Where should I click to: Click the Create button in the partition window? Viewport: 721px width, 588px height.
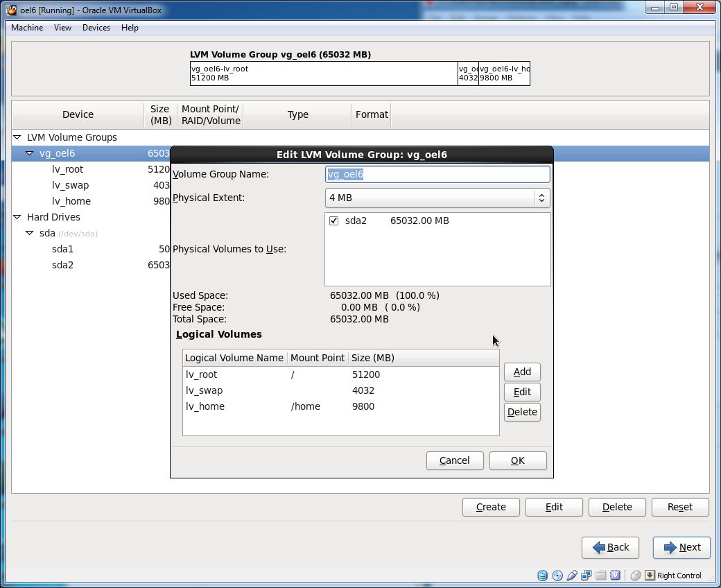click(491, 507)
